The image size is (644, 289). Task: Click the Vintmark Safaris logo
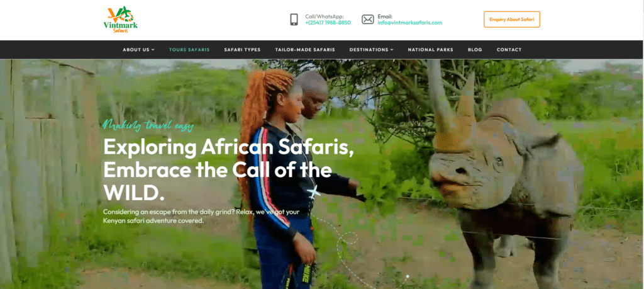click(x=120, y=20)
